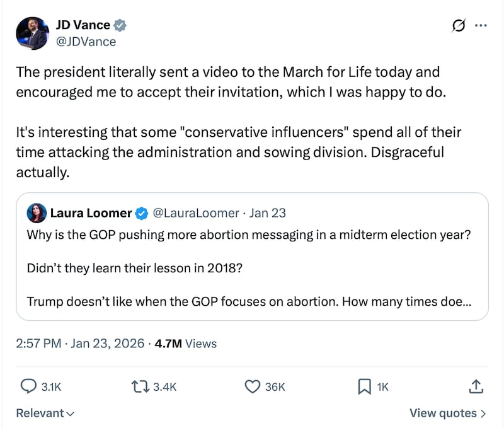Click Laura Loomer's verified badge
Screen dimensions: 504x428
click(x=140, y=213)
